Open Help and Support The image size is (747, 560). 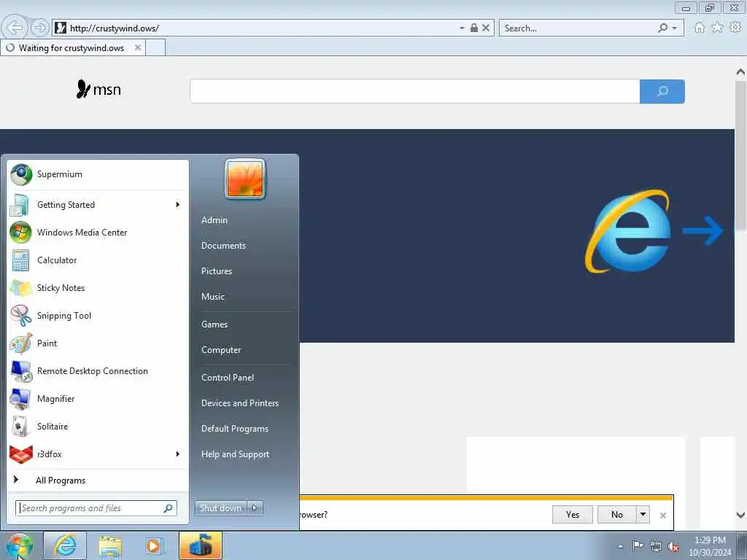(x=236, y=454)
